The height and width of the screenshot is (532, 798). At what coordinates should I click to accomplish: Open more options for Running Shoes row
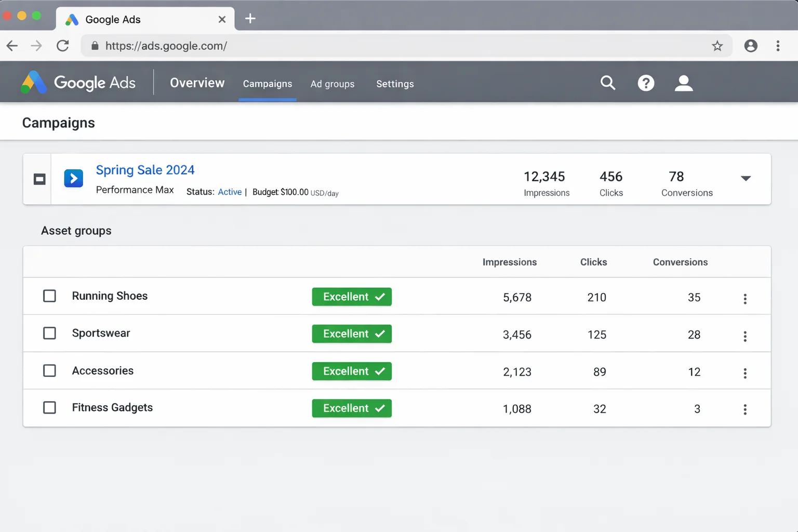tap(745, 299)
